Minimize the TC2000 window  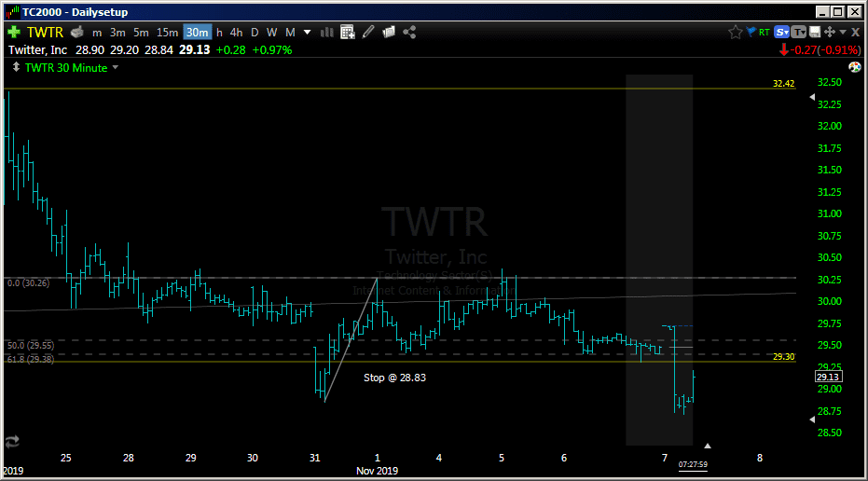822,11
